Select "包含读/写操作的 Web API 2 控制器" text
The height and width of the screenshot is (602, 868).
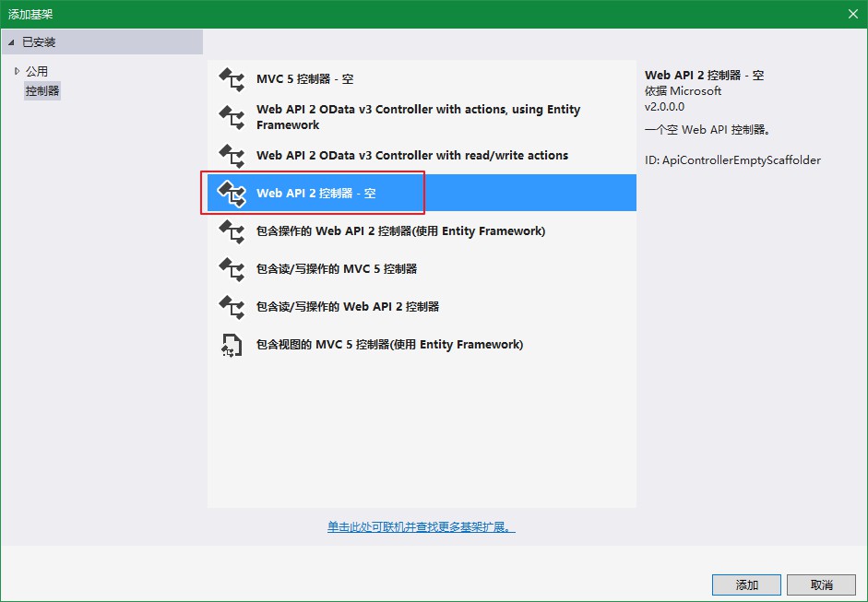348,307
